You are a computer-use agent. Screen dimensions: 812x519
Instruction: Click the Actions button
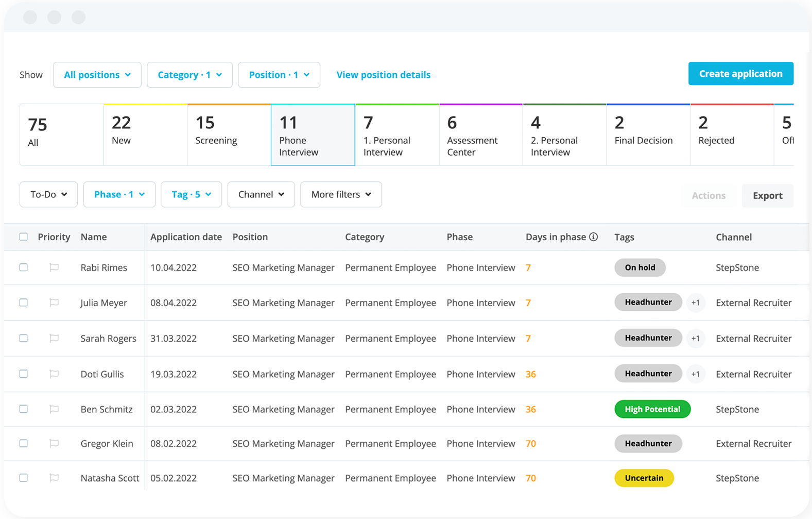tap(709, 195)
